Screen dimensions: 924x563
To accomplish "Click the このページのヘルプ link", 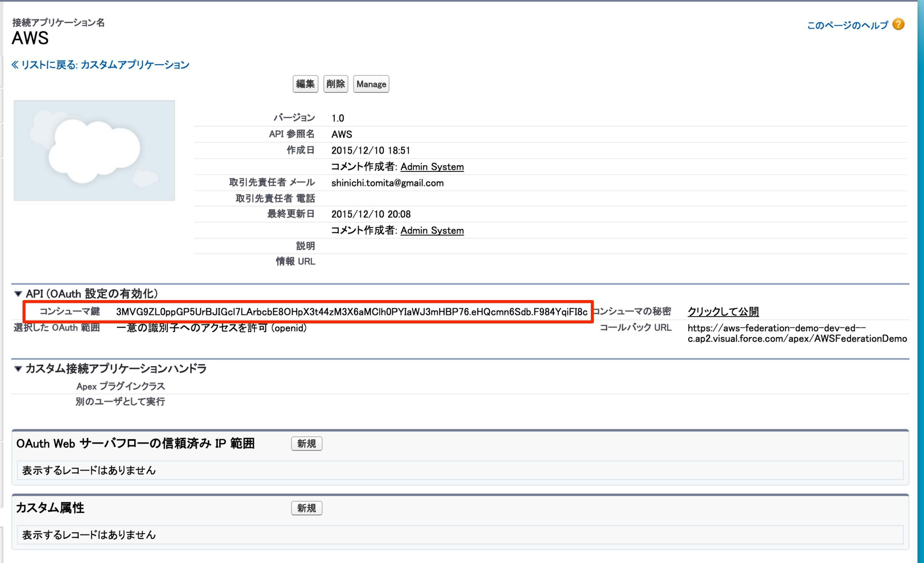I will 848,26.
